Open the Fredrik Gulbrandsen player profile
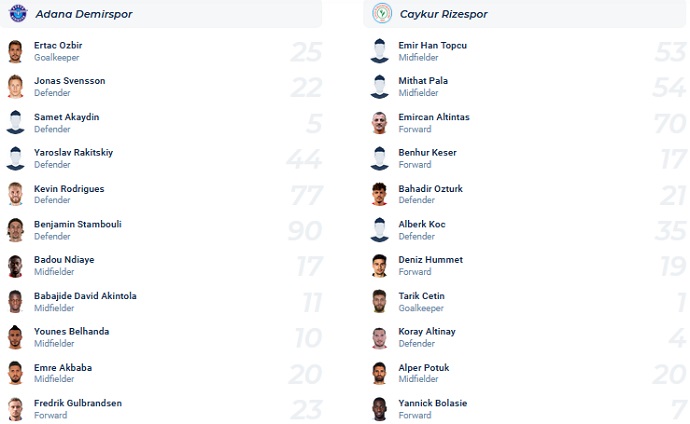The width and height of the screenshot is (690, 424). (77, 403)
